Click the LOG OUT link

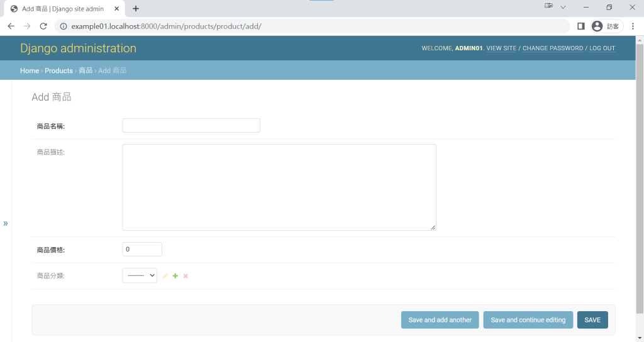pyautogui.click(x=602, y=48)
